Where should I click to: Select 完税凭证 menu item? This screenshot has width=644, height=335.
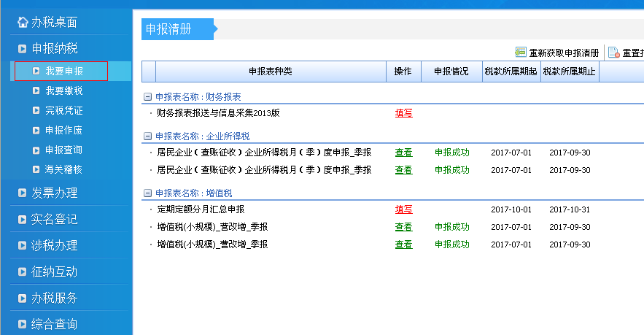tap(63, 111)
